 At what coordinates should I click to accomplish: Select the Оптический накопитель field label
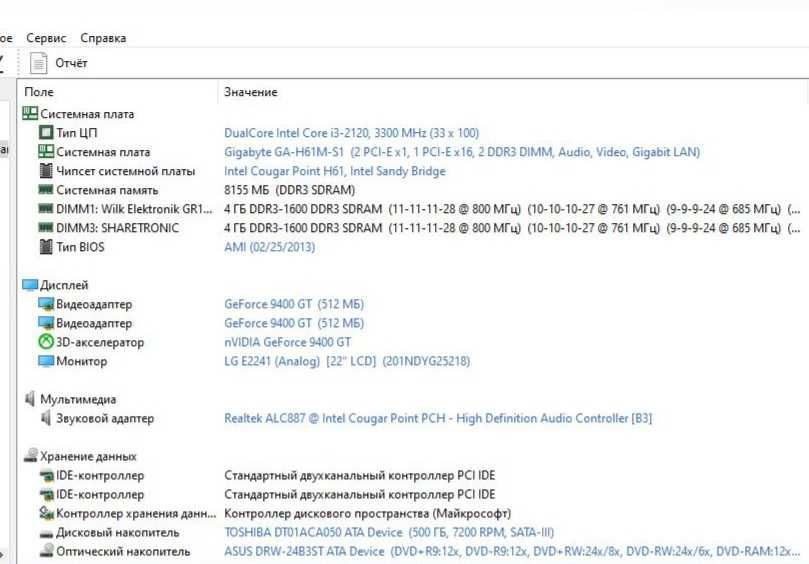coord(123,552)
